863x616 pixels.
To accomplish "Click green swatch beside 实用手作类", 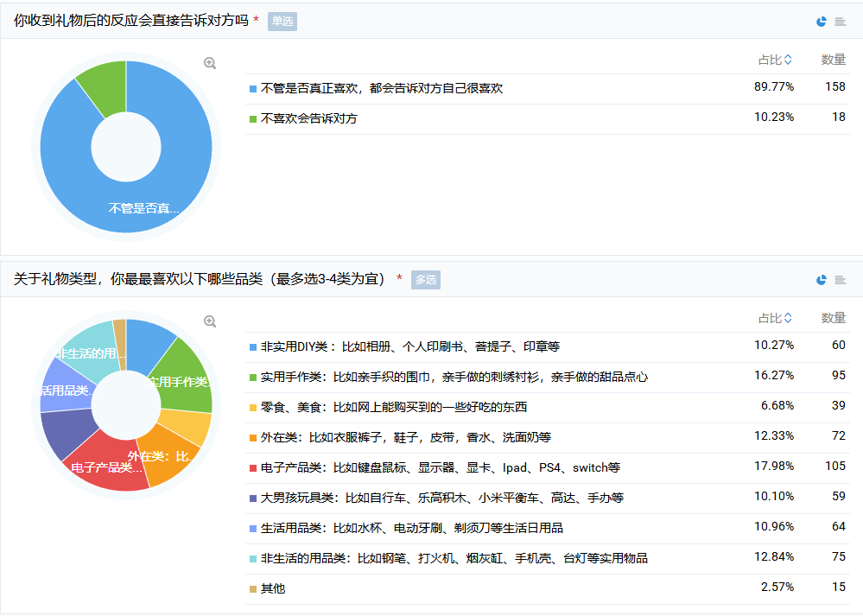I will [253, 378].
